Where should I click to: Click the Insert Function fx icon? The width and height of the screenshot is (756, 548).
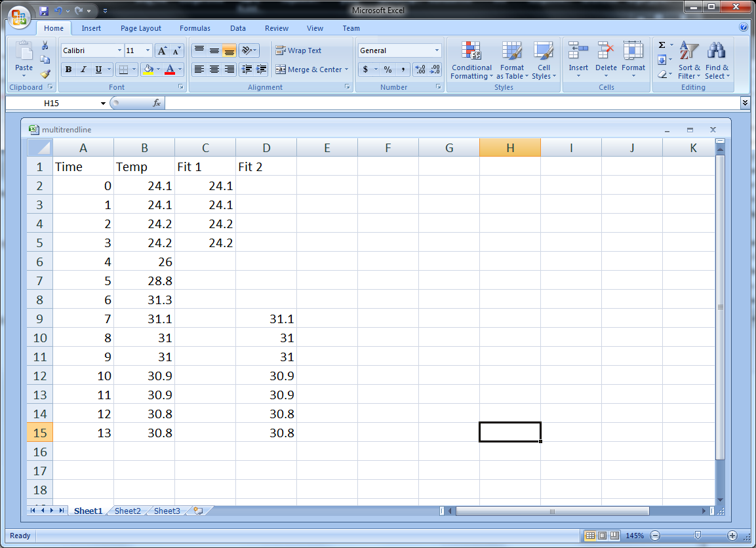[x=157, y=103]
